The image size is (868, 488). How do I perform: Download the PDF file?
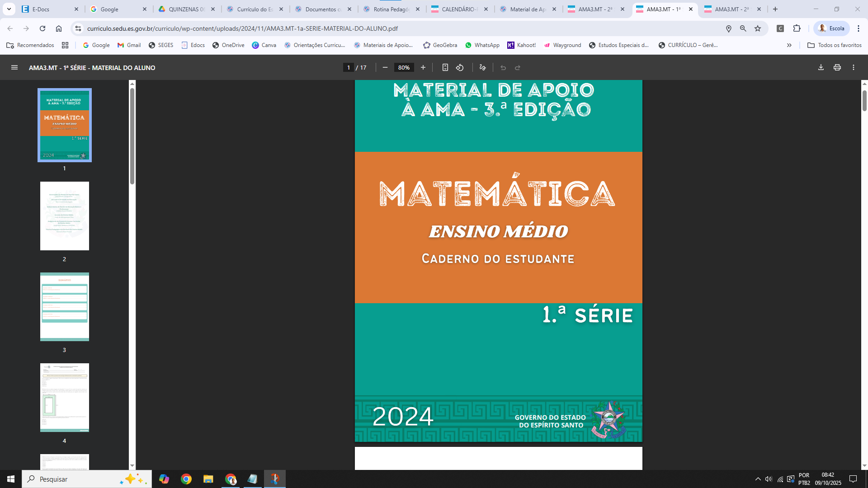821,68
